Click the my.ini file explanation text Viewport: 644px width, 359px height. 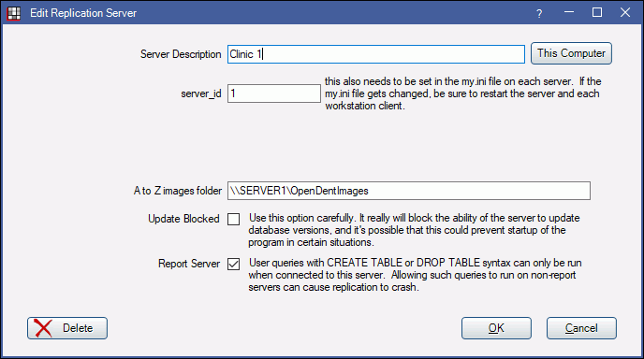coord(462,93)
